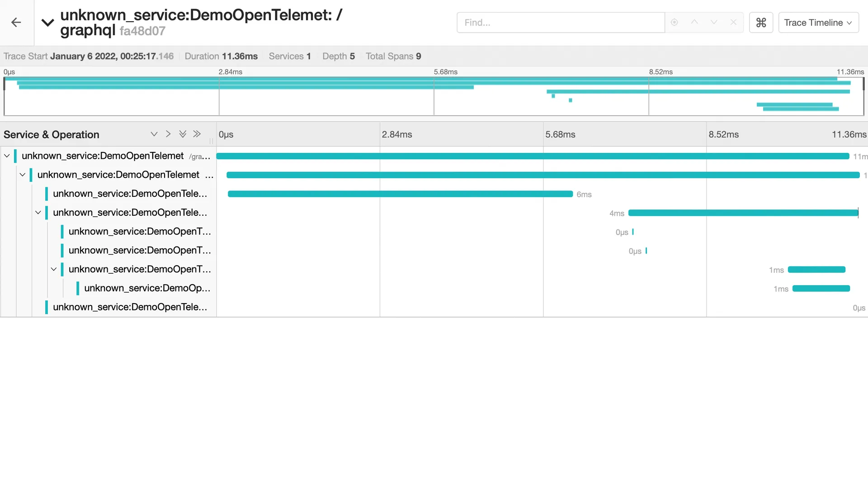The width and height of the screenshot is (868, 495).
Task: Click the 6ms span bar in timeline
Action: 400,194
